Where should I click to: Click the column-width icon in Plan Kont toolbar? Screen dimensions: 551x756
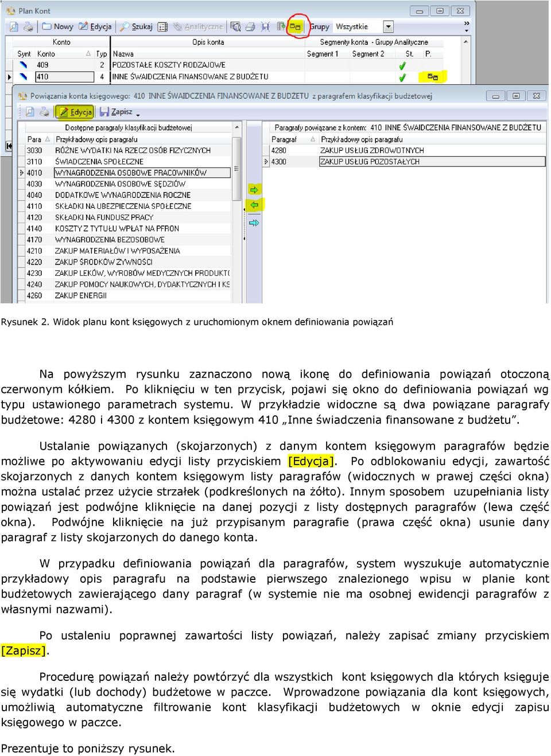265,27
